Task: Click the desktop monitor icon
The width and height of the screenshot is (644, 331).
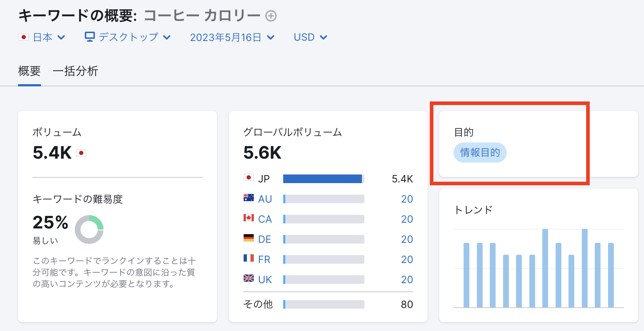Action: click(90, 37)
